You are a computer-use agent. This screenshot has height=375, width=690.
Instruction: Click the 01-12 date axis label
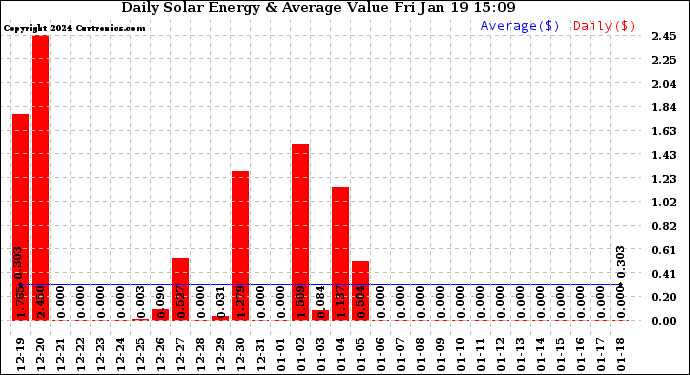click(500, 355)
